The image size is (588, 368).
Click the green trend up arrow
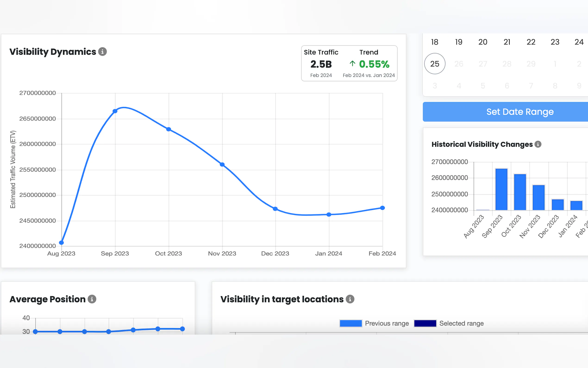coord(352,64)
